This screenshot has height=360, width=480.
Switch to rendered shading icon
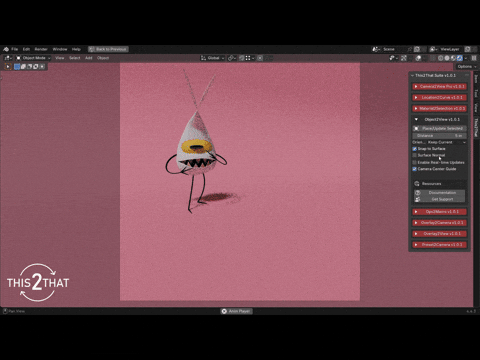pos(460,58)
